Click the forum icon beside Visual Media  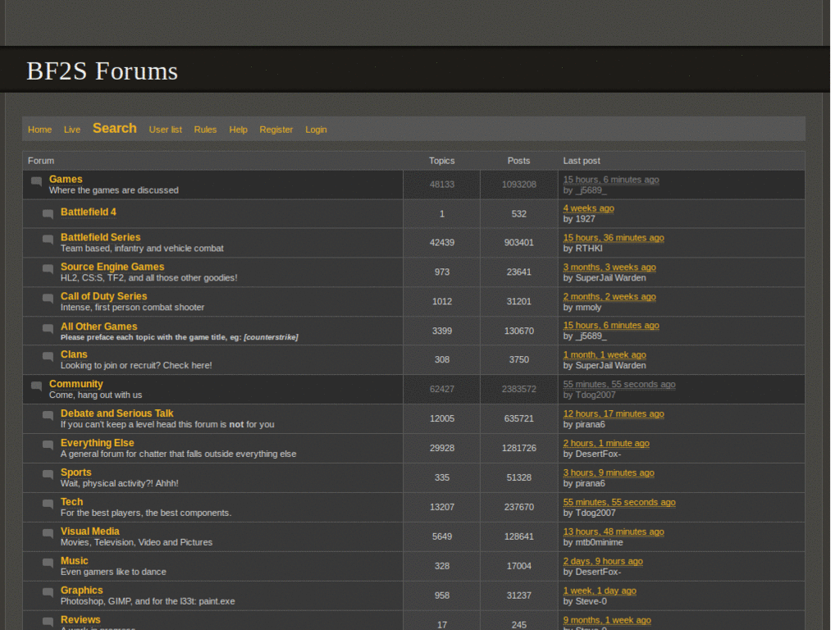[48, 534]
